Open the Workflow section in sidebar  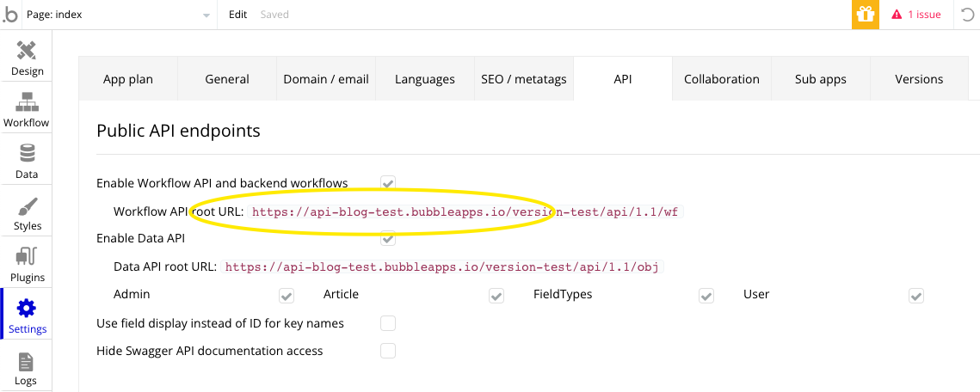click(27, 108)
